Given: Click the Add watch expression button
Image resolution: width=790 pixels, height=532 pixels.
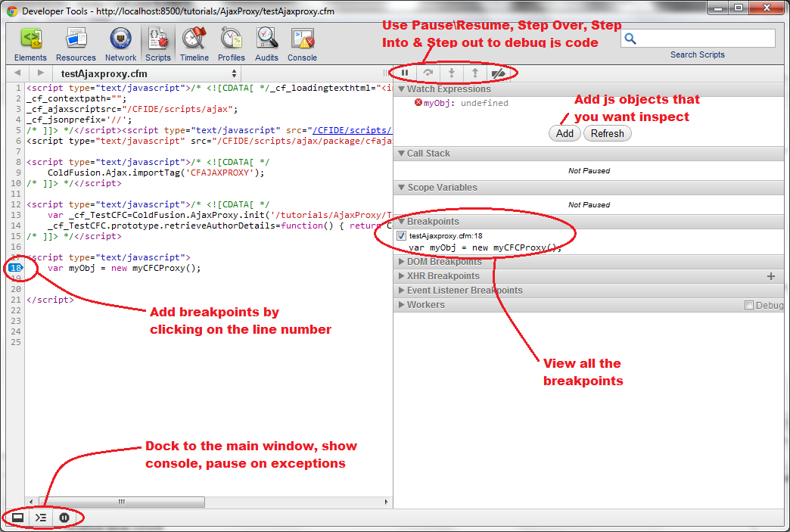Looking at the screenshot, I should coord(565,133).
